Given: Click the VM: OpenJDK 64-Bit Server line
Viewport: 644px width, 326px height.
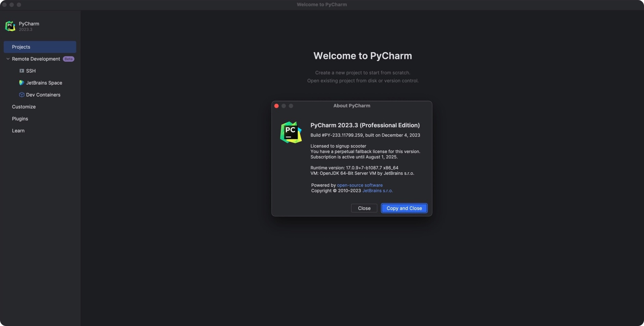Looking at the screenshot, I should pyautogui.click(x=362, y=173).
